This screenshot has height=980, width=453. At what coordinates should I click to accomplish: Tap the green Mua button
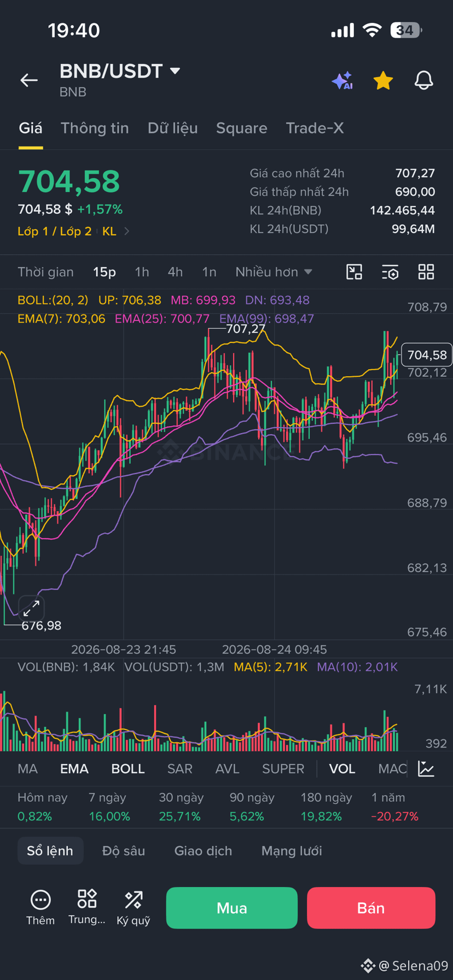pos(232,908)
